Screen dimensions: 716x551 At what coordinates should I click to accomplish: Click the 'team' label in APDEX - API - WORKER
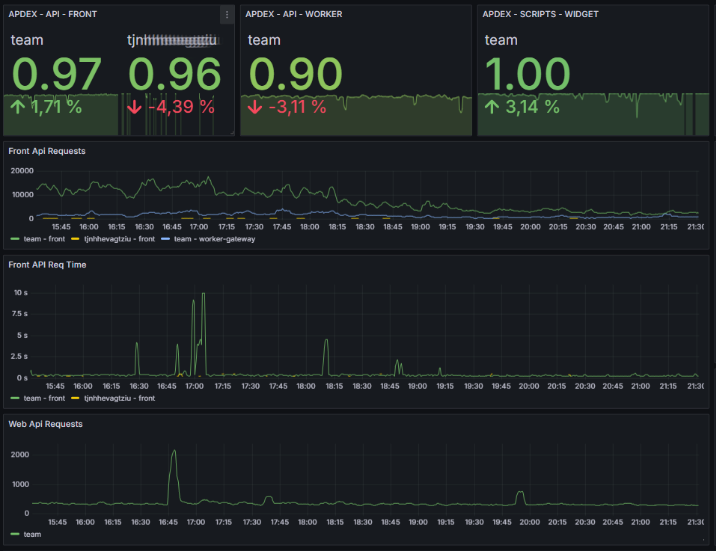[x=264, y=40]
